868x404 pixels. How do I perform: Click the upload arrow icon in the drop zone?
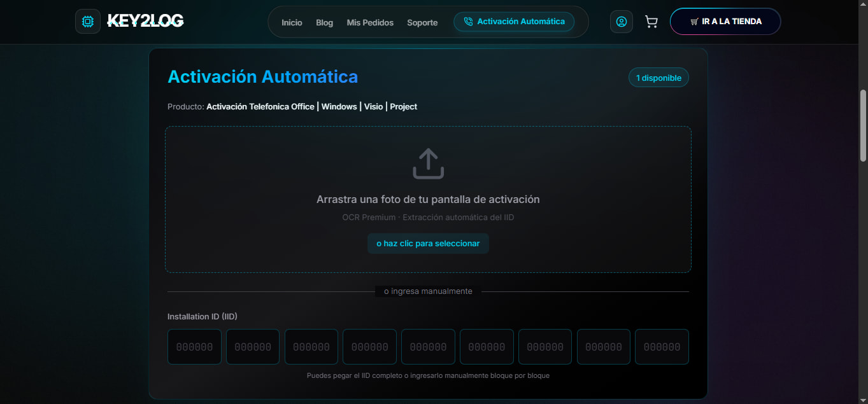pyautogui.click(x=428, y=164)
